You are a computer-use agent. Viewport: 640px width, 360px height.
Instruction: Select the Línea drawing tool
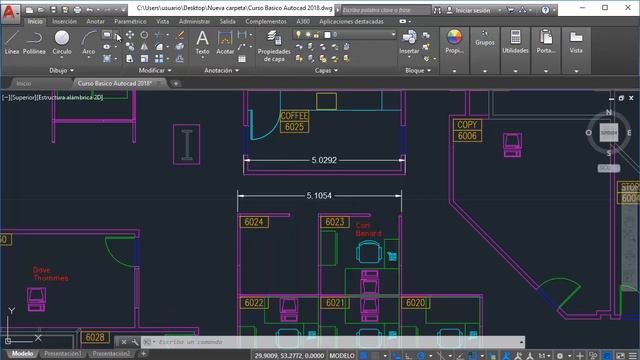coord(12,42)
